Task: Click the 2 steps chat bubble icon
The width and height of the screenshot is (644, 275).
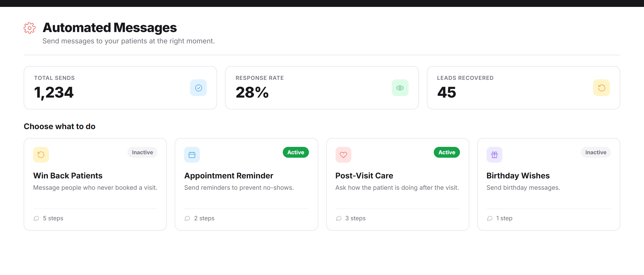Action: pyautogui.click(x=187, y=219)
